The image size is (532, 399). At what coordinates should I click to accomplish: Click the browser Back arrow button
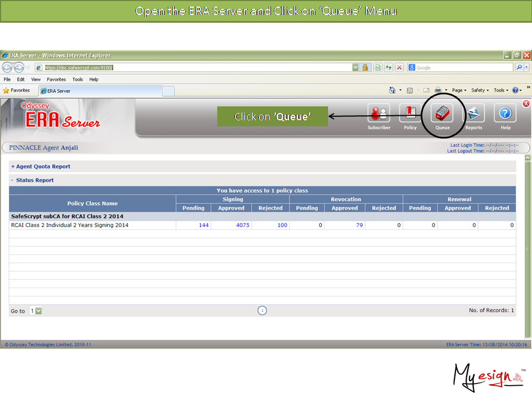coord(7,68)
